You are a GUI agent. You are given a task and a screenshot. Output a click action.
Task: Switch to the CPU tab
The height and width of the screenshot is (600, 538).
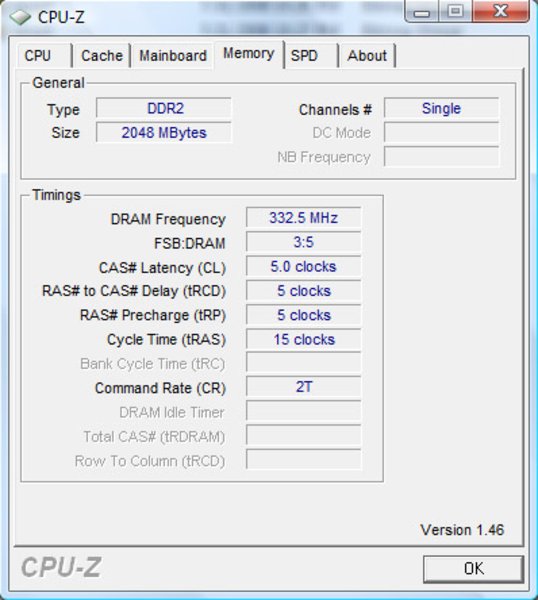[44, 56]
